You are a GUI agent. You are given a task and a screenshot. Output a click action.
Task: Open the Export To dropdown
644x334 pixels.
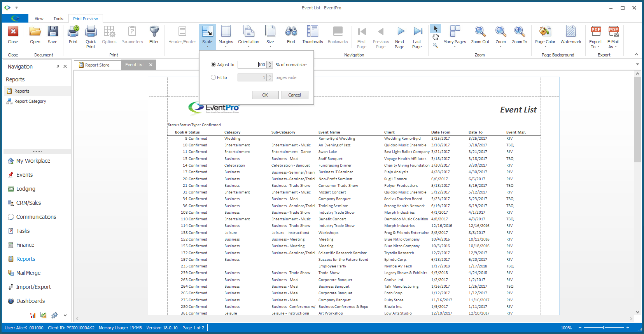pyautogui.click(x=595, y=37)
